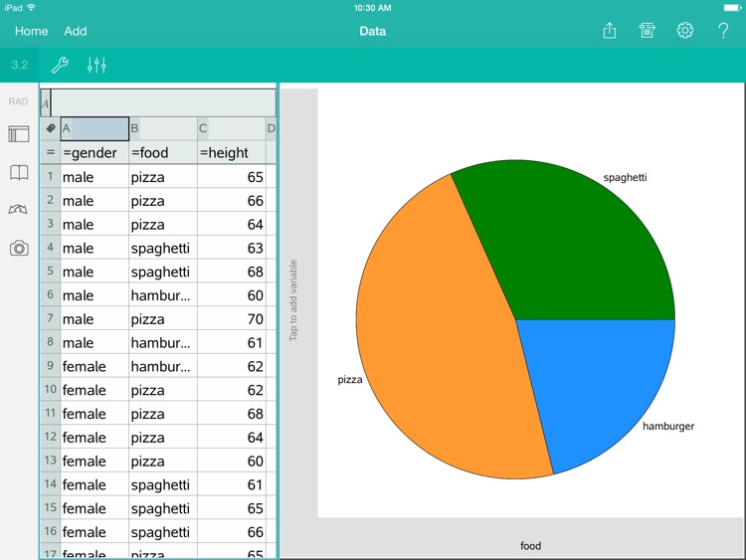Tap to add variable on vertical axis
Screen dimensions: 746x560
(293, 300)
